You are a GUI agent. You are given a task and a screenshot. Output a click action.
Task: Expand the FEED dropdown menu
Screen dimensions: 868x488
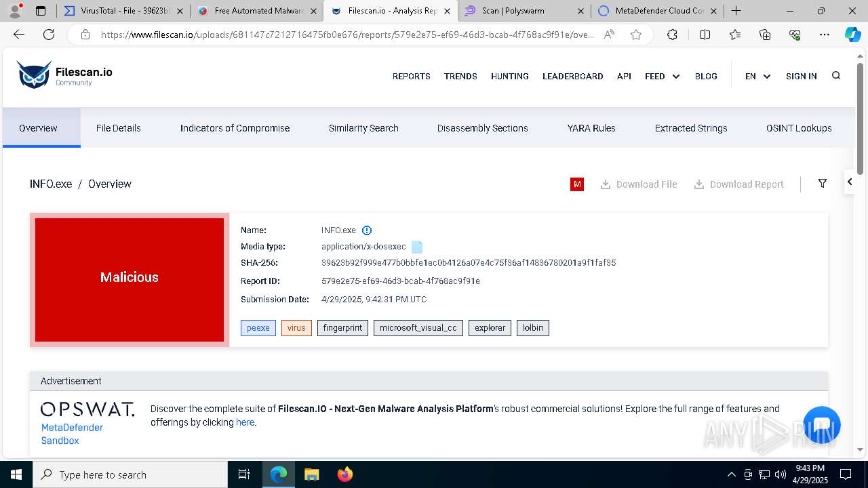tap(663, 77)
